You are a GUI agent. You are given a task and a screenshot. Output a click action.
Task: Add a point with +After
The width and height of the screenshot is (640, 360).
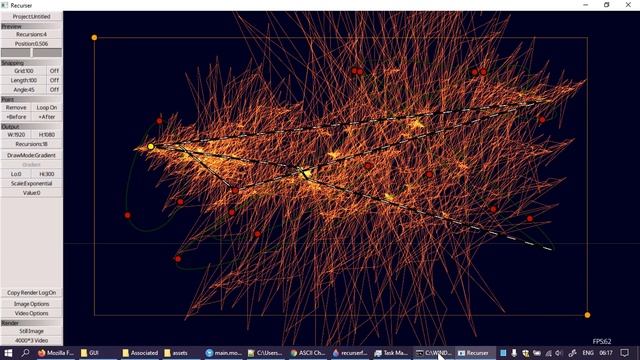point(47,117)
